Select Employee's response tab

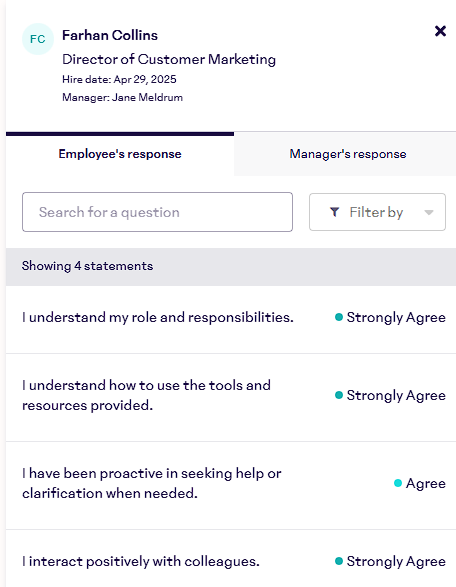pos(120,154)
